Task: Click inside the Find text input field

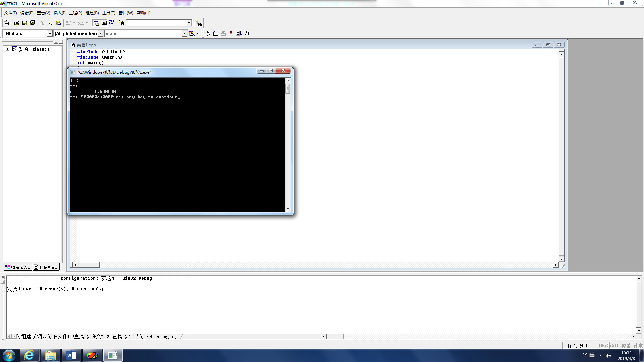Action: coord(156,23)
